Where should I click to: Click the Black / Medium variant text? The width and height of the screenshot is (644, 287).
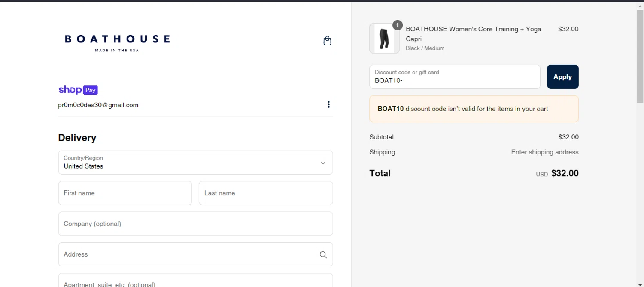point(425,48)
